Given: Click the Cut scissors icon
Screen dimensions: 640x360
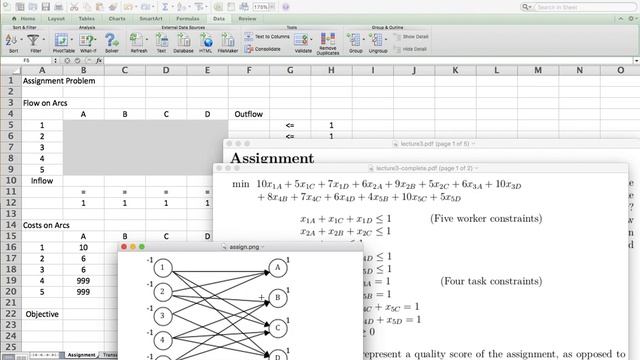Looking at the screenshot, I should point(74,7).
